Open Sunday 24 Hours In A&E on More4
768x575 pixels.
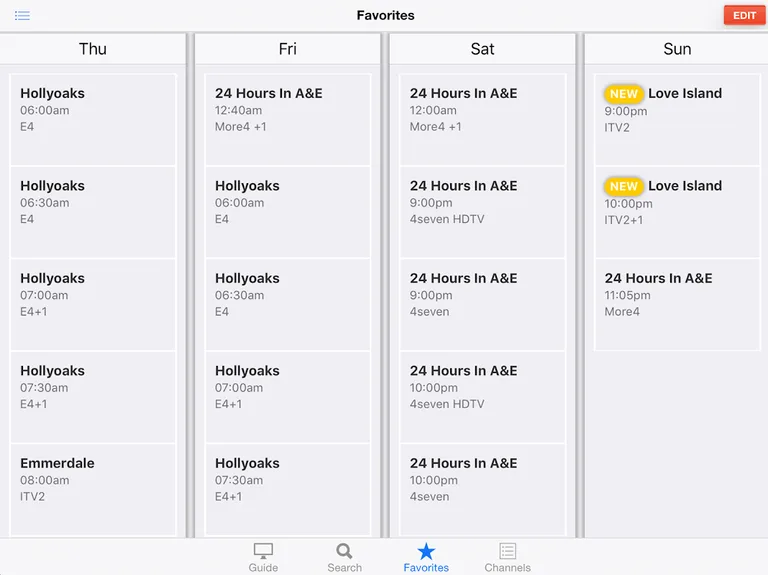pos(677,304)
